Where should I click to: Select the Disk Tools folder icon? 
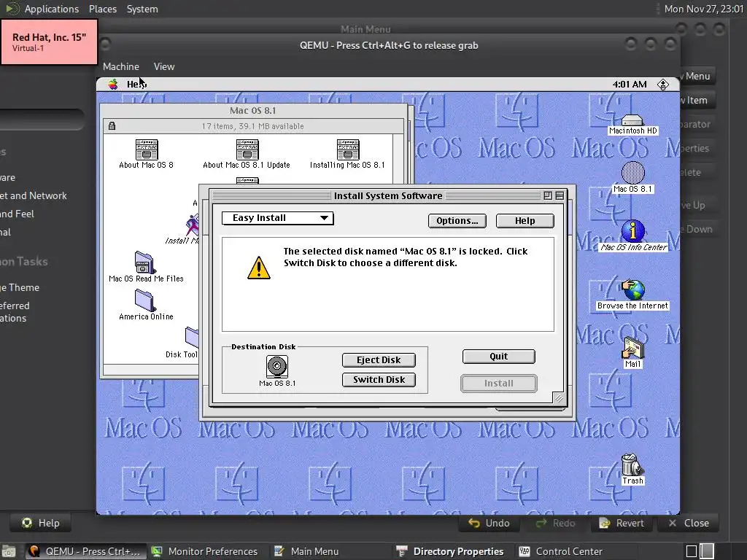click(192, 338)
